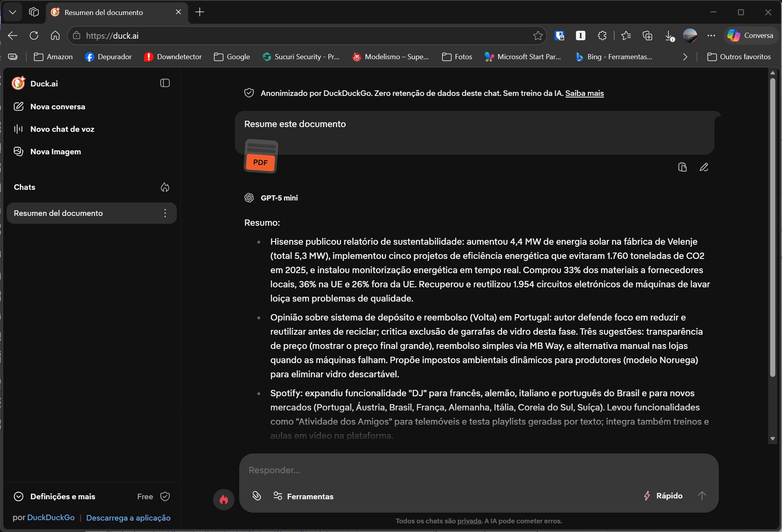Open the Sucuri Security bookmark
Screen dimensions: 782x532
(x=301, y=57)
